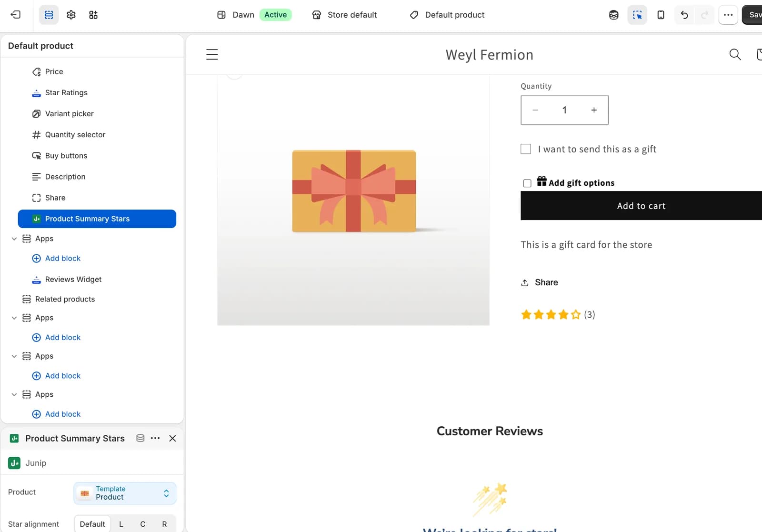
Task: Open the Store default market selector
Action: click(x=344, y=15)
